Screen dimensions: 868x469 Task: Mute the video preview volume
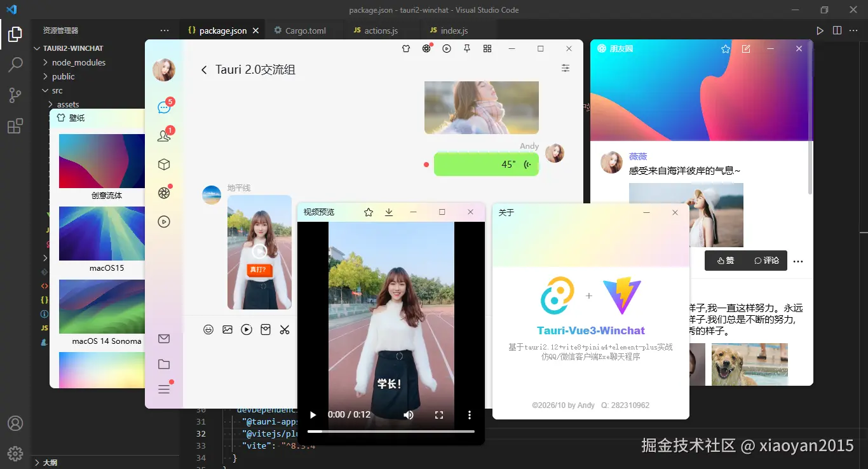[409, 415]
